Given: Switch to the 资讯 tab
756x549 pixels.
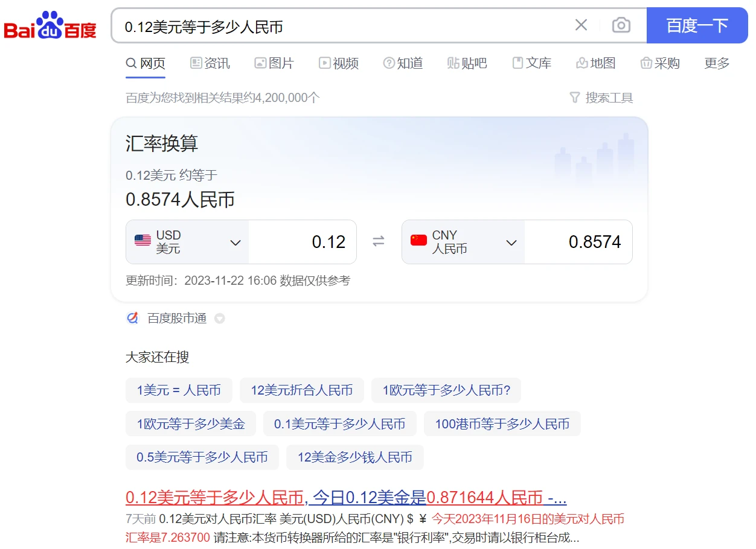Looking at the screenshot, I should point(210,63).
